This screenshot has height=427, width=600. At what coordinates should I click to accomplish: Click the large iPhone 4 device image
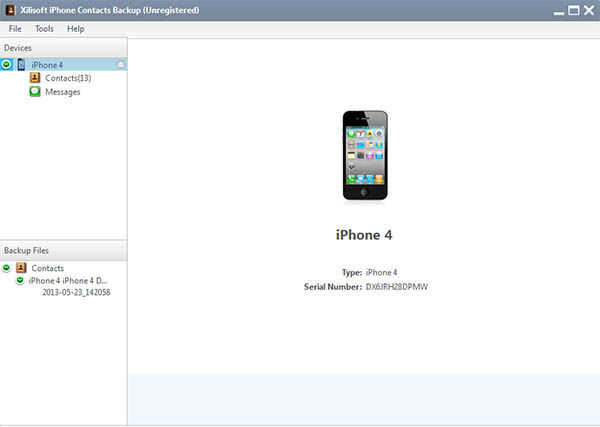[365, 155]
